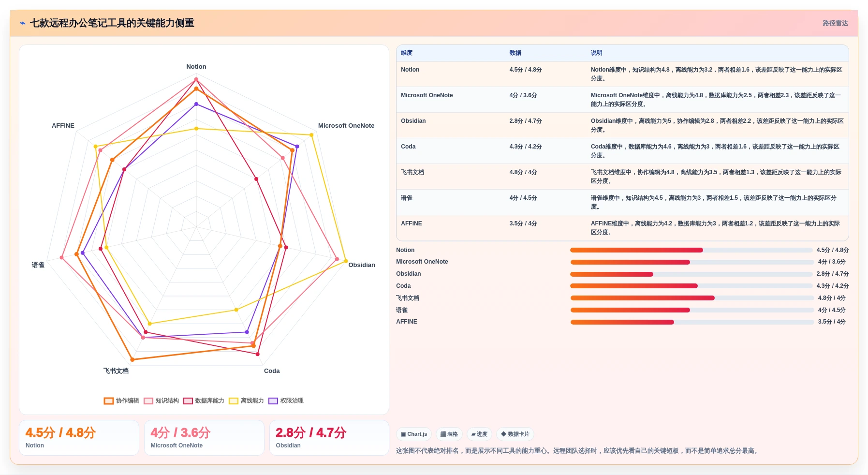Click the 表格 tag chip
This screenshot has height=475, width=868.
[449, 434]
